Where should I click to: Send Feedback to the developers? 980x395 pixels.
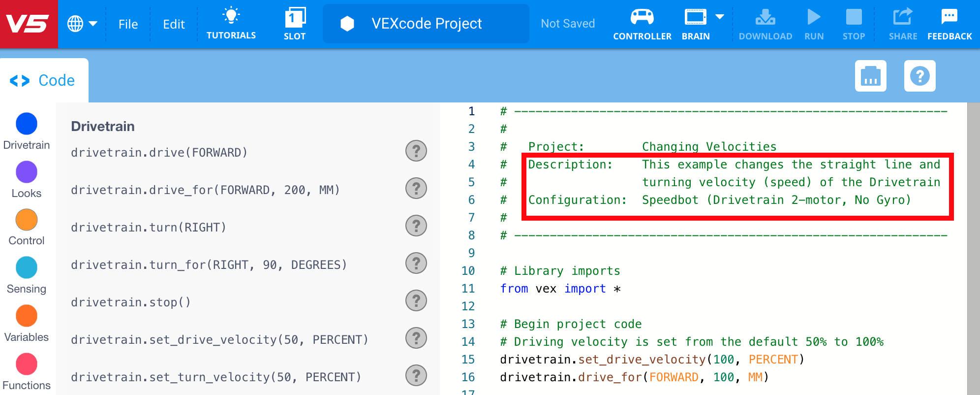pos(949,22)
